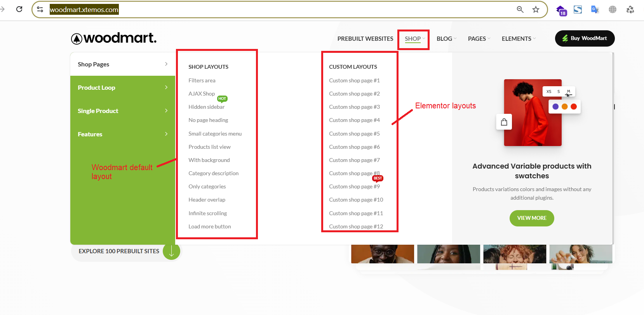This screenshot has height=315, width=644.
Task: Open Custom shop page #3
Action: pyautogui.click(x=354, y=107)
